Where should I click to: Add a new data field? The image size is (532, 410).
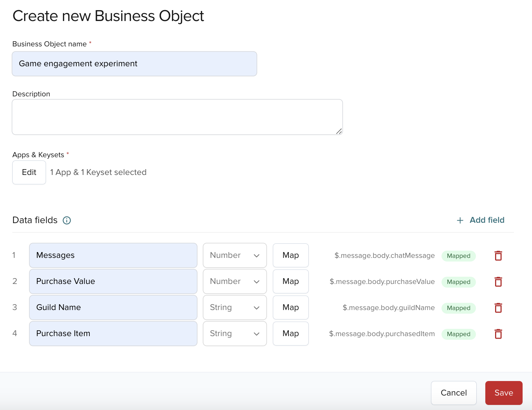coord(487,220)
